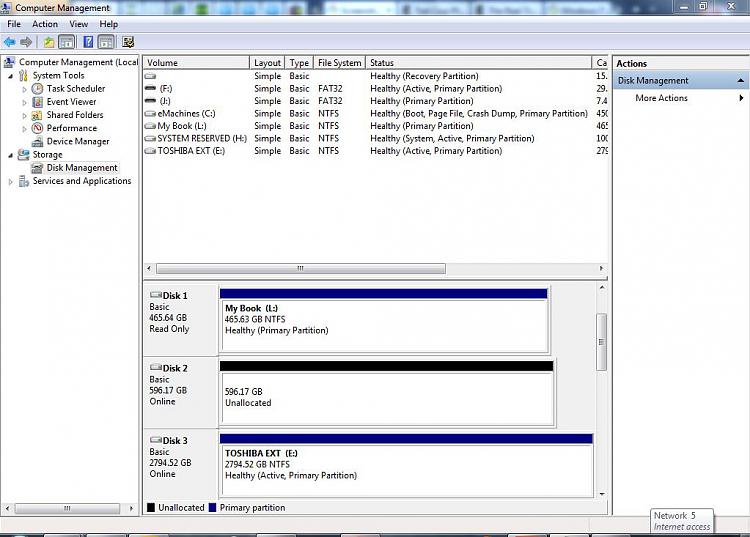Collapse the System Tools tree node
The image size is (750, 537).
pyautogui.click(x=11, y=76)
